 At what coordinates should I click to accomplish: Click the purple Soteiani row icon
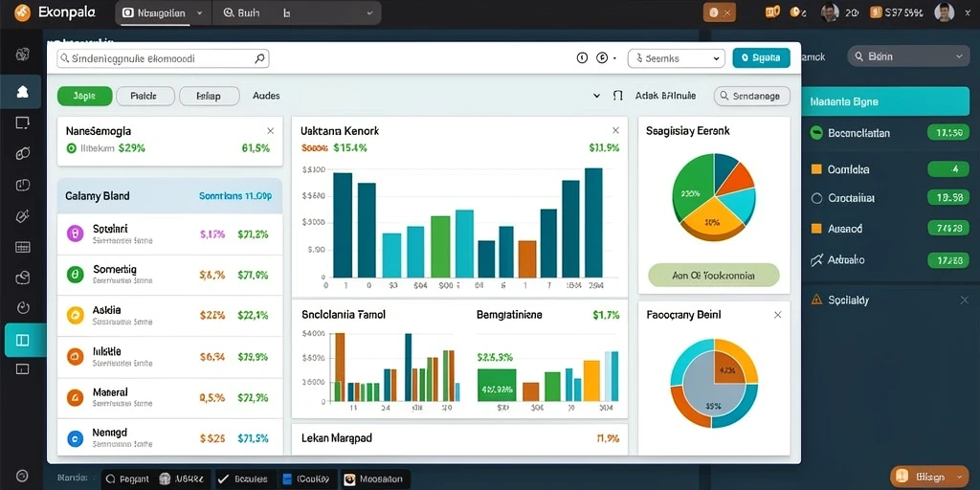75,234
